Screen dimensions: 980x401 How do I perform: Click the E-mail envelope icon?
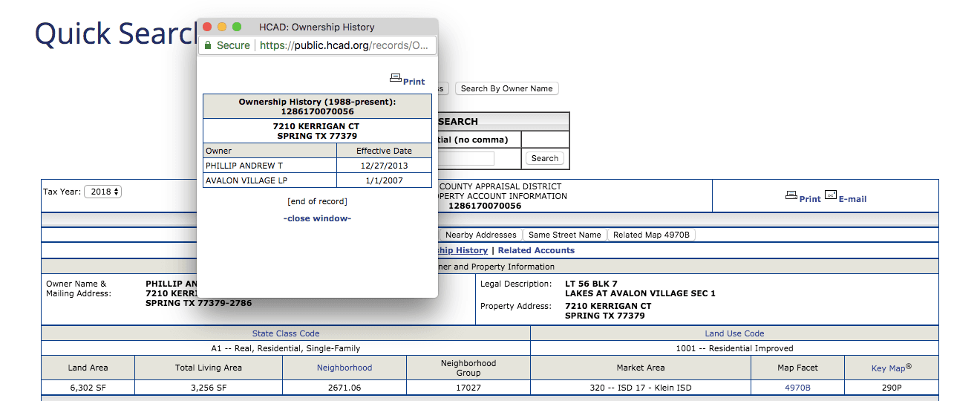point(831,195)
